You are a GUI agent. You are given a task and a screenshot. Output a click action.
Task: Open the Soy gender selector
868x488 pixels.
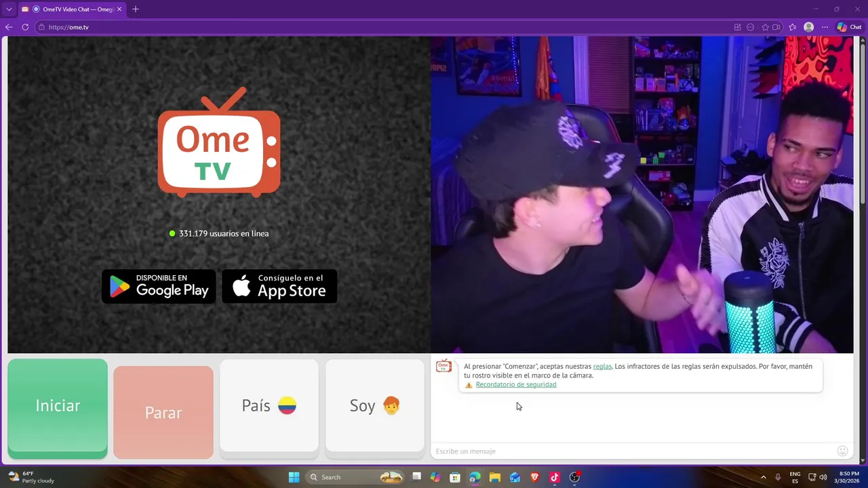(375, 405)
